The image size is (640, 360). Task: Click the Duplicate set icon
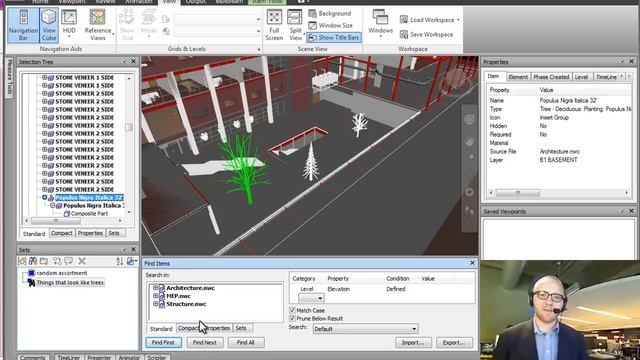click(57, 261)
